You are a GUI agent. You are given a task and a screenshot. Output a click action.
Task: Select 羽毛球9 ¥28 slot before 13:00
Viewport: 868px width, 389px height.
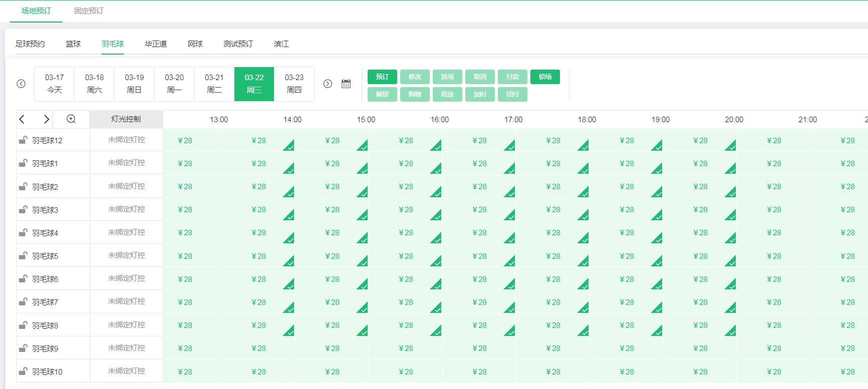(x=185, y=348)
